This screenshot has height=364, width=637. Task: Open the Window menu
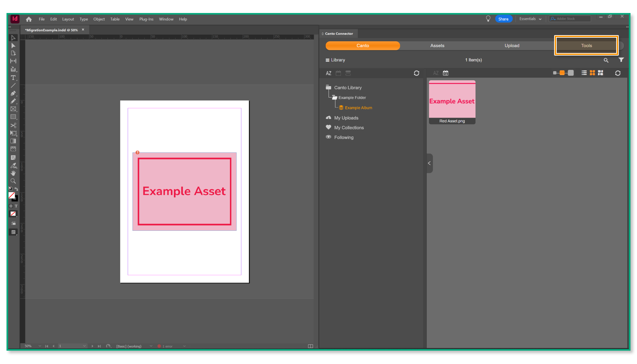coord(166,19)
